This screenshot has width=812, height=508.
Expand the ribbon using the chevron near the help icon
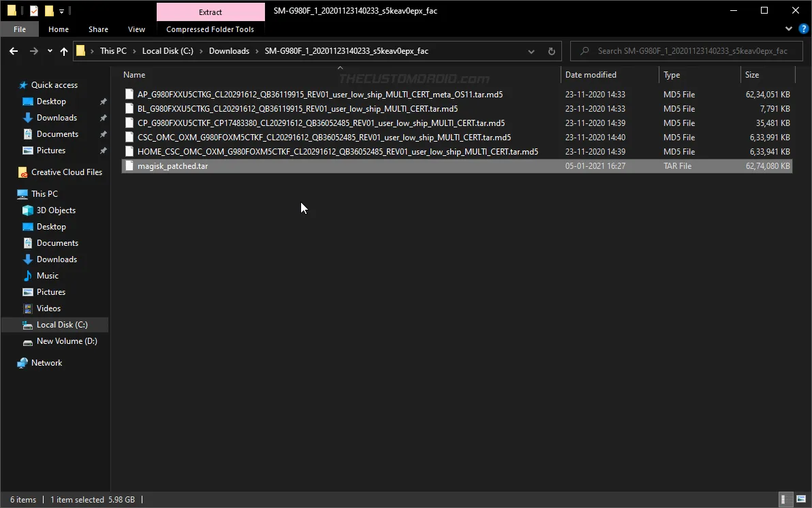tap(789, 29)
